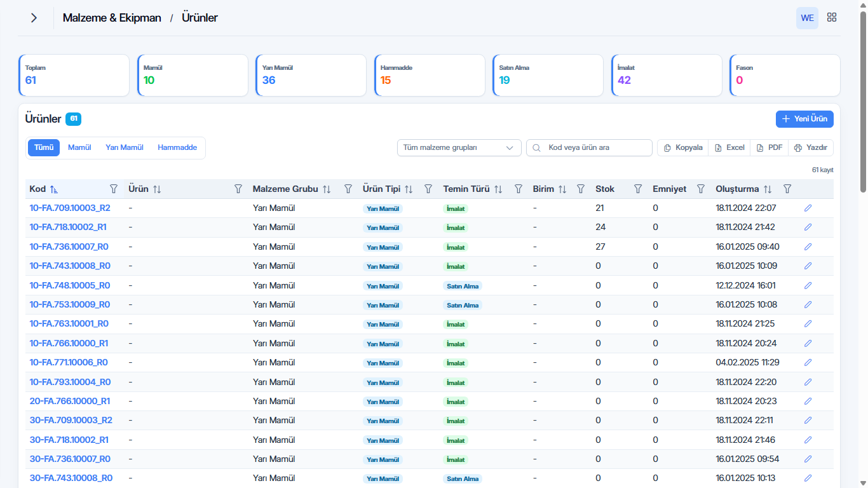Click the Emniyet column filter icon
The image size is (868, 488).
pos(701,189)
